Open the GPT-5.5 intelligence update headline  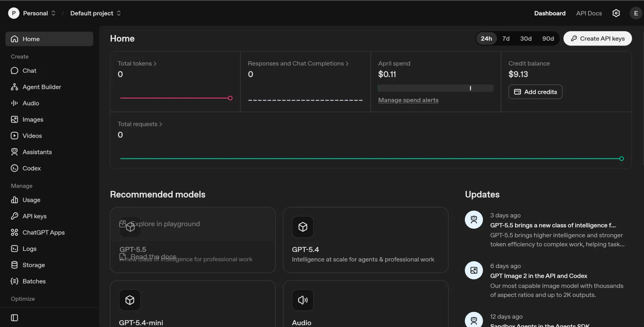click(553, 225)
